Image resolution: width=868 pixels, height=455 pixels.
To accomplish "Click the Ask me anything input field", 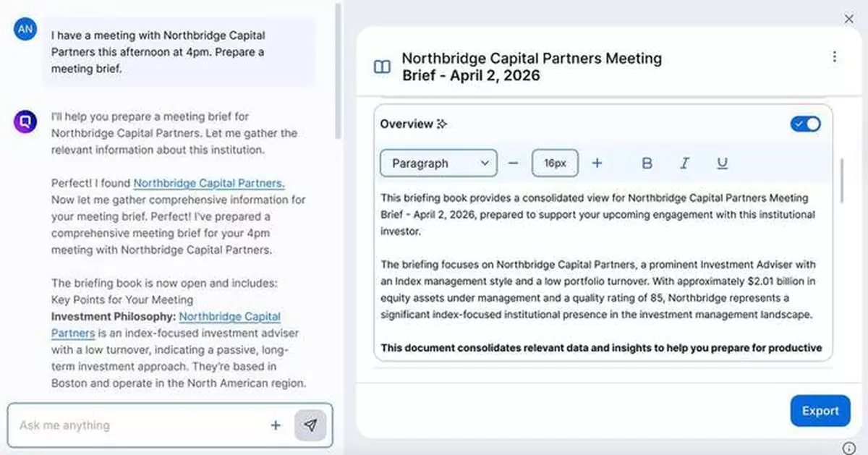I will click(137, 425).
